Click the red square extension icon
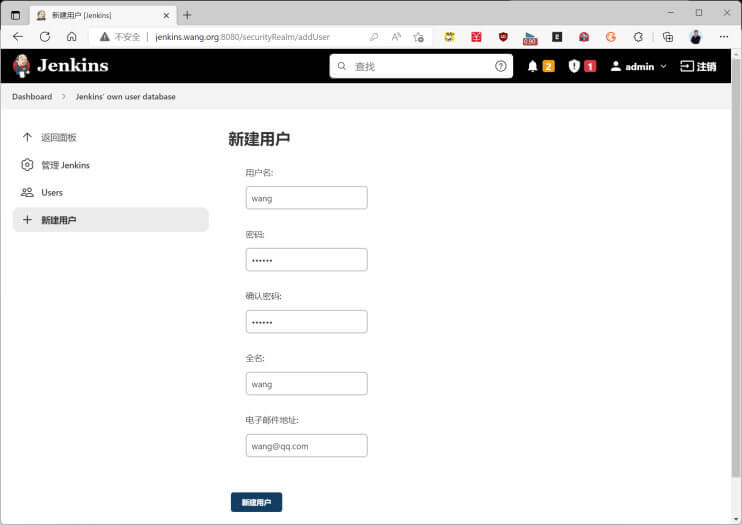The image size is (742, 525). (x=477, y=37)
